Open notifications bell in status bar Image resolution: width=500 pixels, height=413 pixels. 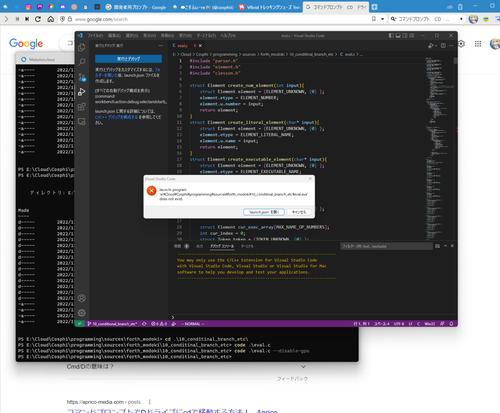point(451,324)
